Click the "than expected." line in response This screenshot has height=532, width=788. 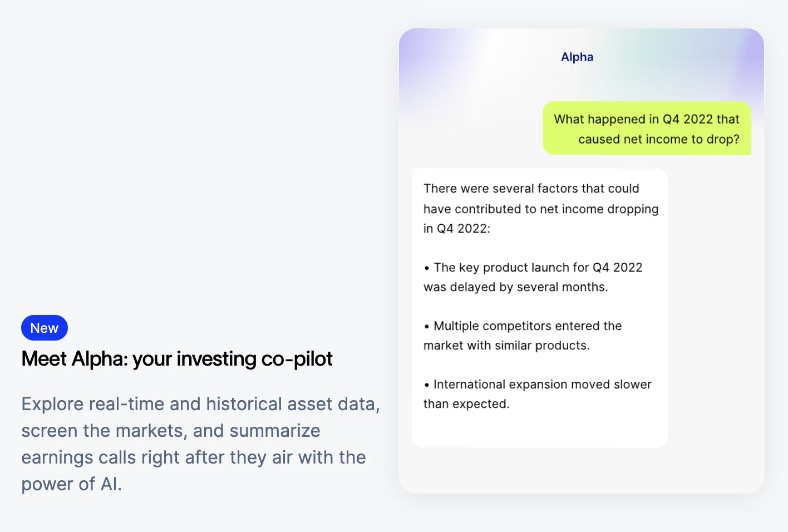point(466,404)
